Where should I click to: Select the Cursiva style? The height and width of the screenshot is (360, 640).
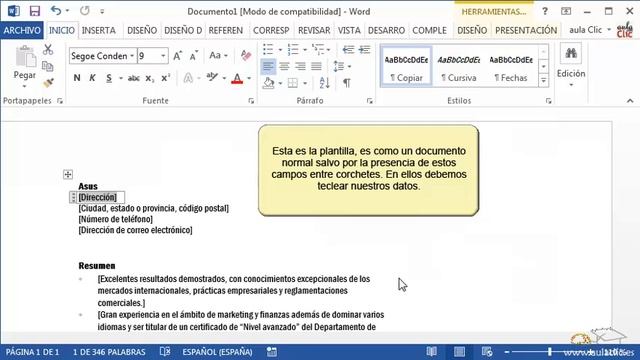click(x=458, y=67)
